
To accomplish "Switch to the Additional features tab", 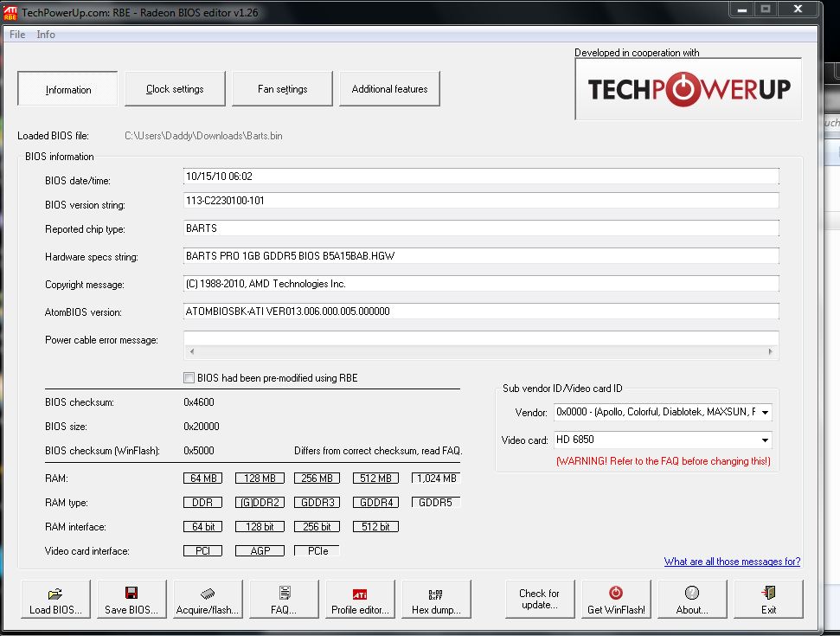I will pyautogui.click(x=389, y=89).
